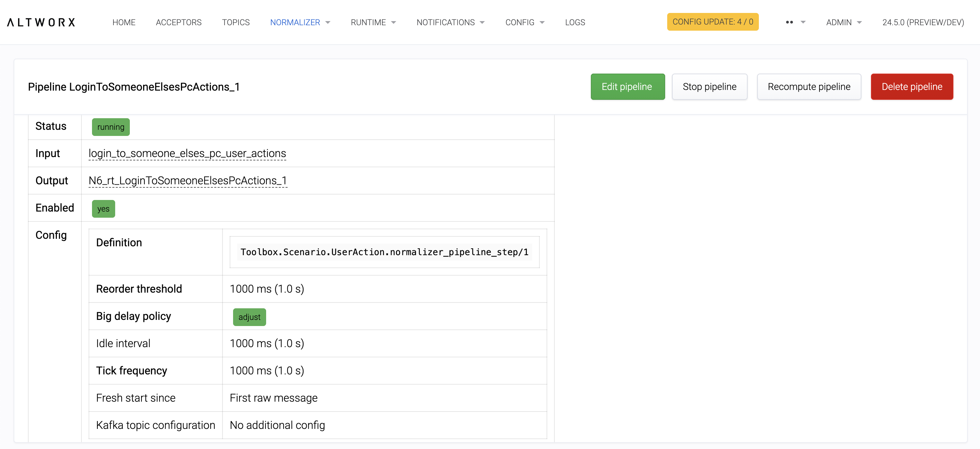This screenshot has height=449, width=980.
Task: Click the Config Update 4 / 0 badge
Action: pos(712,22)
